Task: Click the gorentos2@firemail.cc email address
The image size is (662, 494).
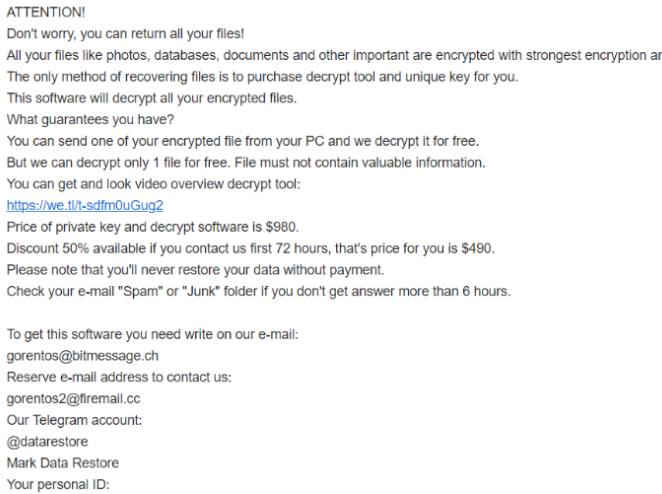Action: (73, 399)
